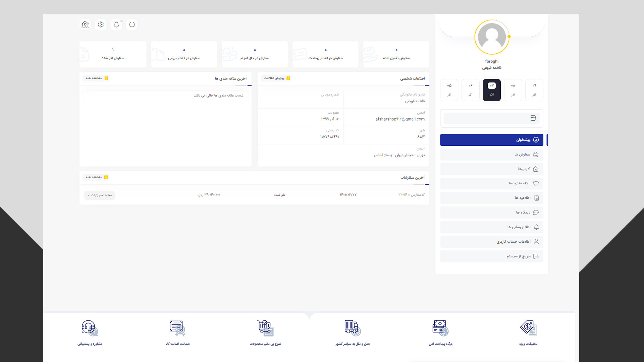Select the ۰۸ آذر date tile
This screenshot has width=644, height=362.
513,90
